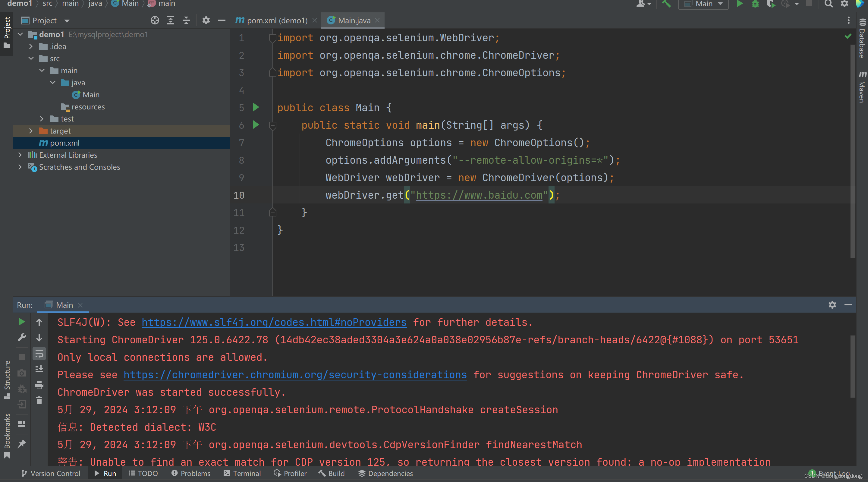This screenshot has height=482, width=868.
Task: Open the slf4j noProviders link in console
Action: pos(274,323)
